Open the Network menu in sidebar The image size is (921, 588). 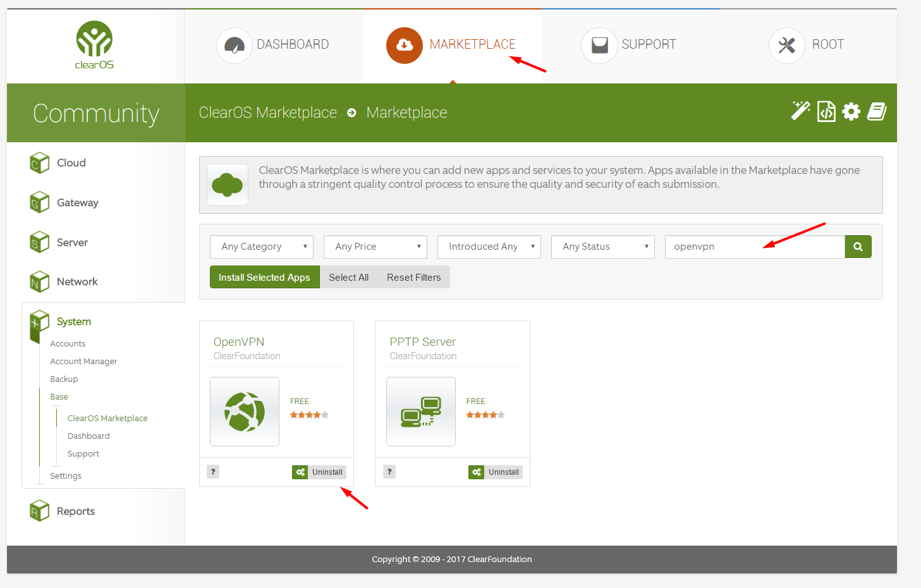click(x=77, y=281)
